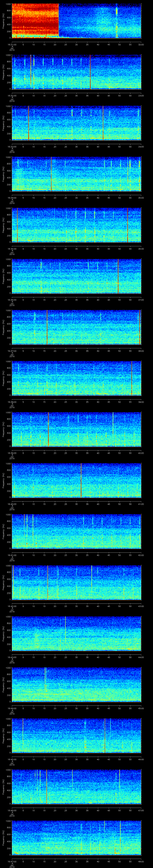Select the red spike near 49 s in the 16:36 panel
The height and width of the screenshot is (868, 153).
point(118,276)
